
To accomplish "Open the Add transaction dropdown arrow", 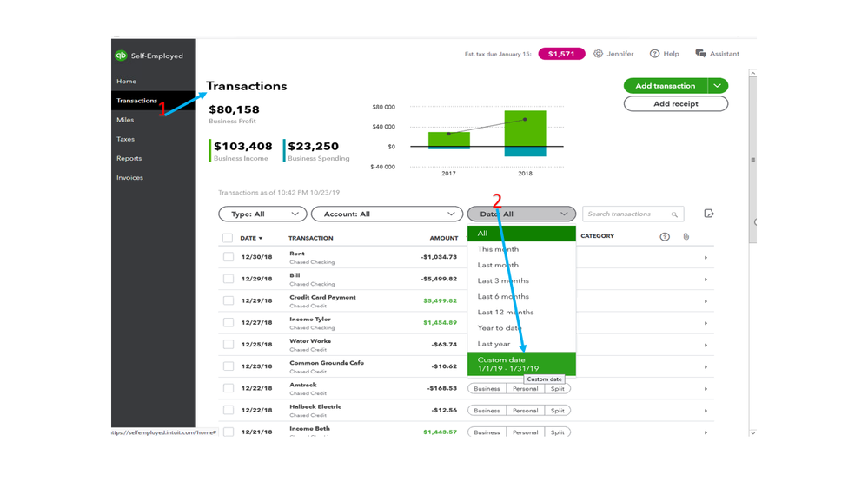I will click(x=718, y=86).
